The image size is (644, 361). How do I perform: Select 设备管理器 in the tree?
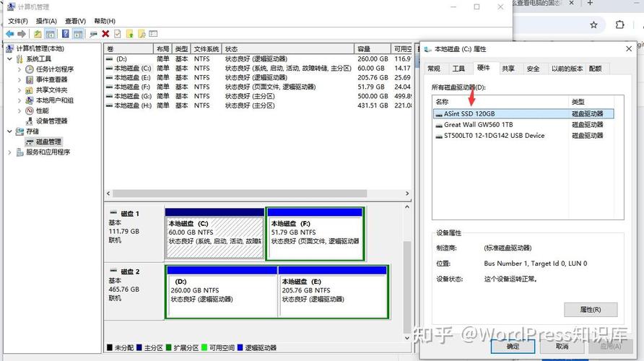tap(51, 121)
